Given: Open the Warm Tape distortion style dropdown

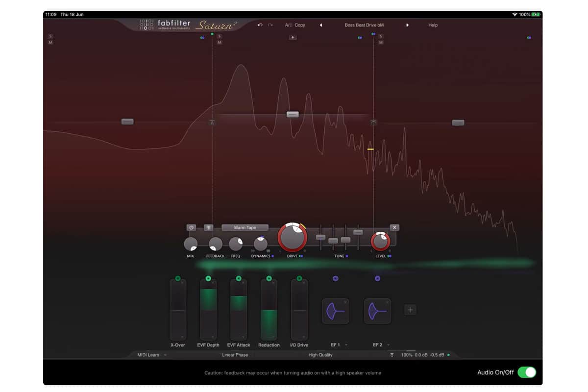Looking at the screenshot, I should point(245,228).
